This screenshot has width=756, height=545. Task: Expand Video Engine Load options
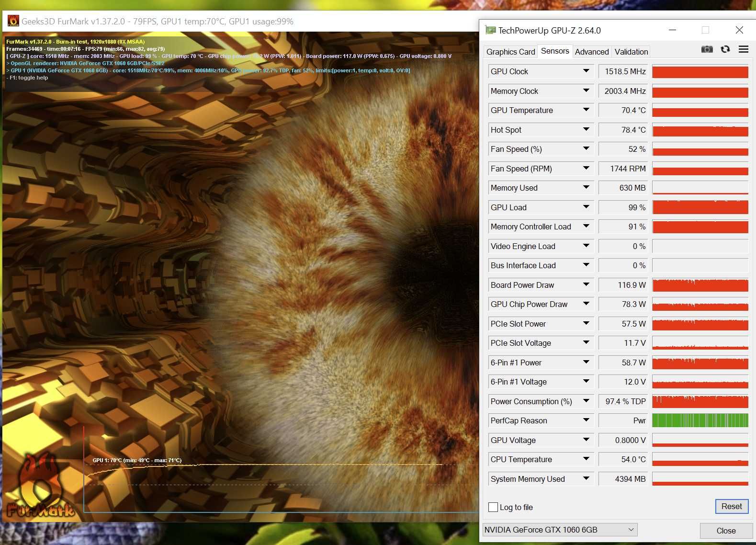point(586,246)
